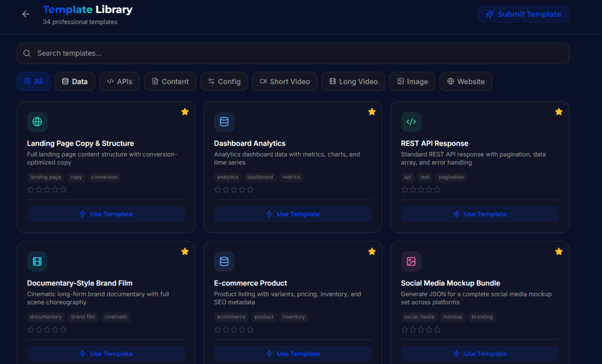Image resolution: width=602 pixels, height=364 pixels.
Task: Filter templates by Website category
Action: pos(466,82)
